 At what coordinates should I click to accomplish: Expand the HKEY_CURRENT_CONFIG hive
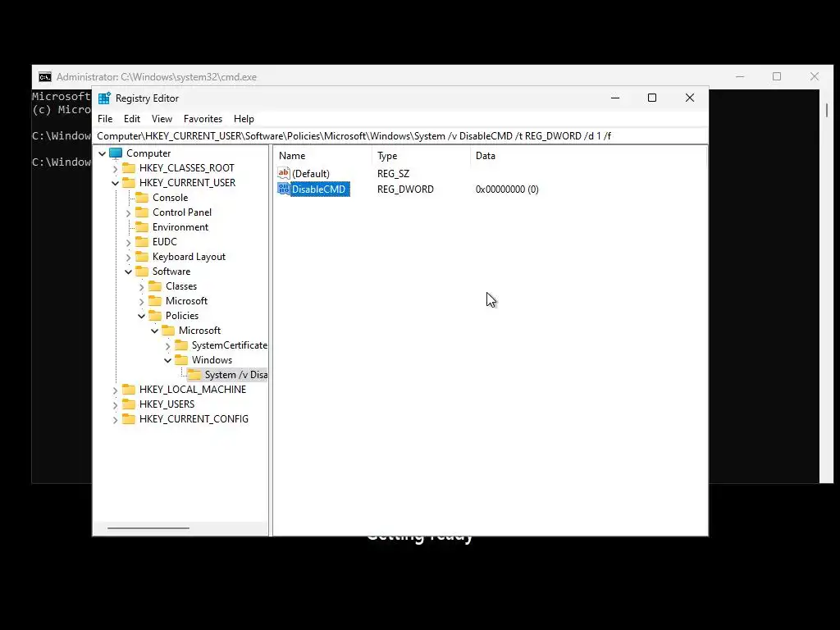coord(115,420)
